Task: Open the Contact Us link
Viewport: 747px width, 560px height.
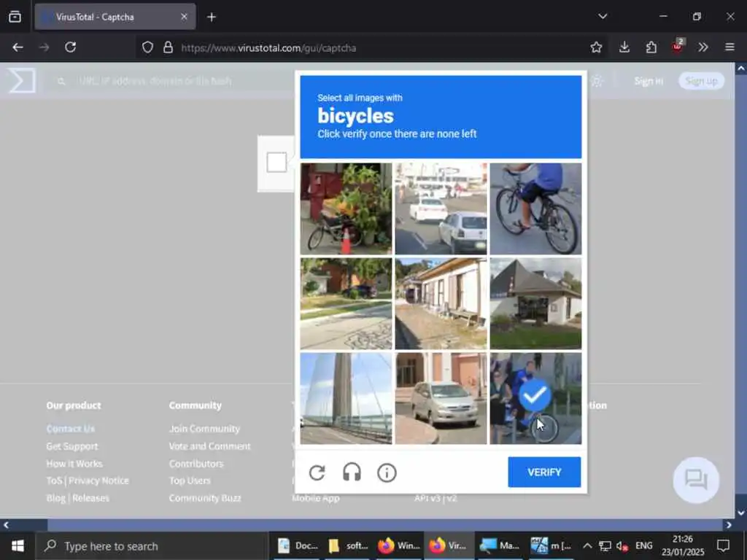Action: pyautogui.click(x=71, y=429)
